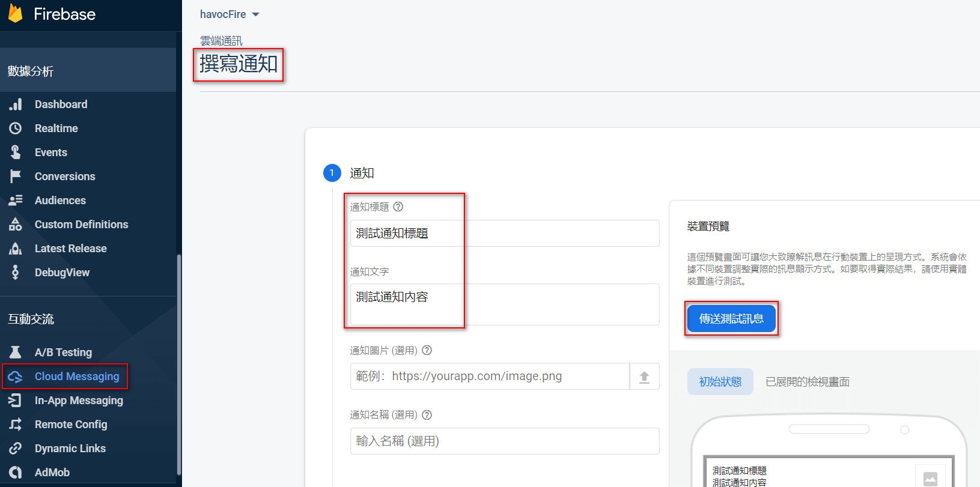Focus the 通知圖片 URL field
The width and height of the screenshot is (980, 487).
tap(490, 377)
